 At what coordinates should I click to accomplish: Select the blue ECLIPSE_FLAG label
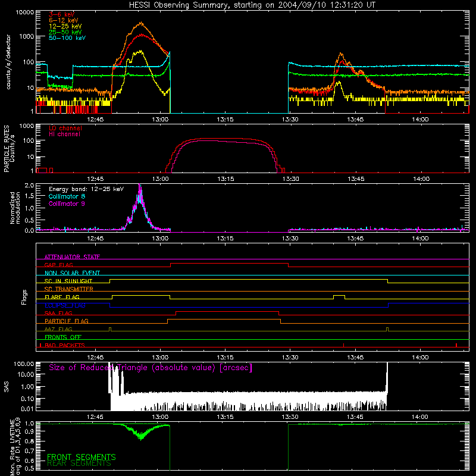coord(65,305)
